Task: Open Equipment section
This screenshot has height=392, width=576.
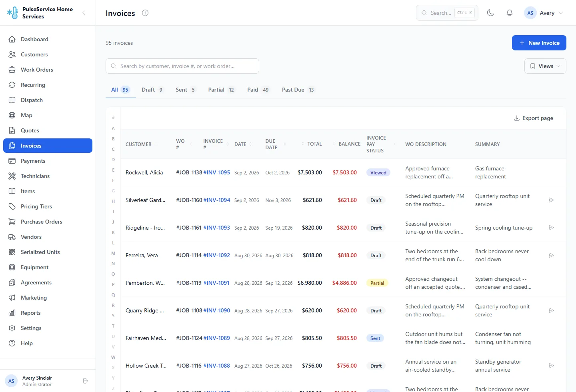Action: click(x=48, y=267)
